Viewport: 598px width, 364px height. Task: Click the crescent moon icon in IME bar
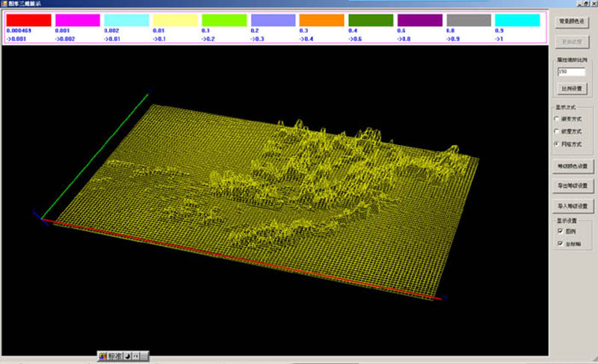coord(126,356)
